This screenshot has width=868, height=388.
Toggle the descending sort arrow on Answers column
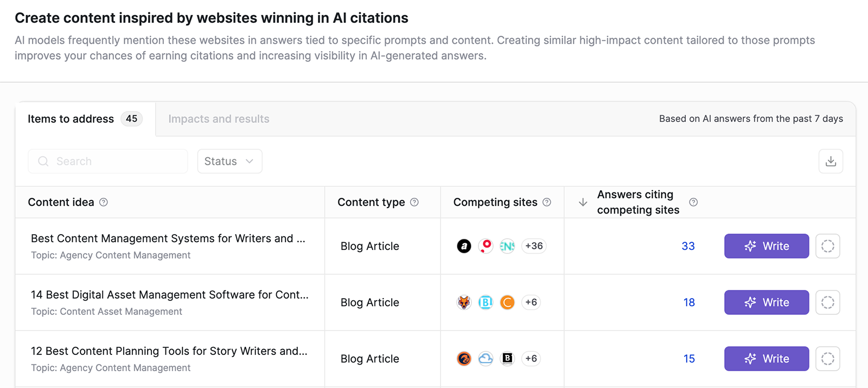coord(582,202)
